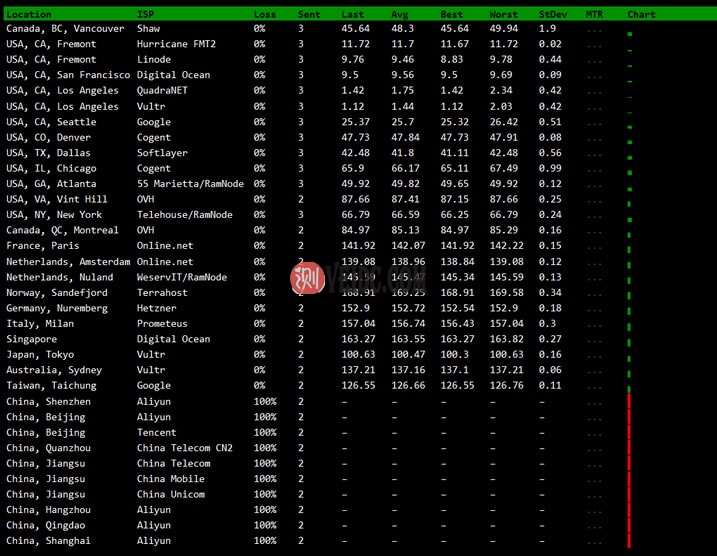Click the Chart column header
The height and width of the screenshot is (556, 717).
[x=641, y=14]
